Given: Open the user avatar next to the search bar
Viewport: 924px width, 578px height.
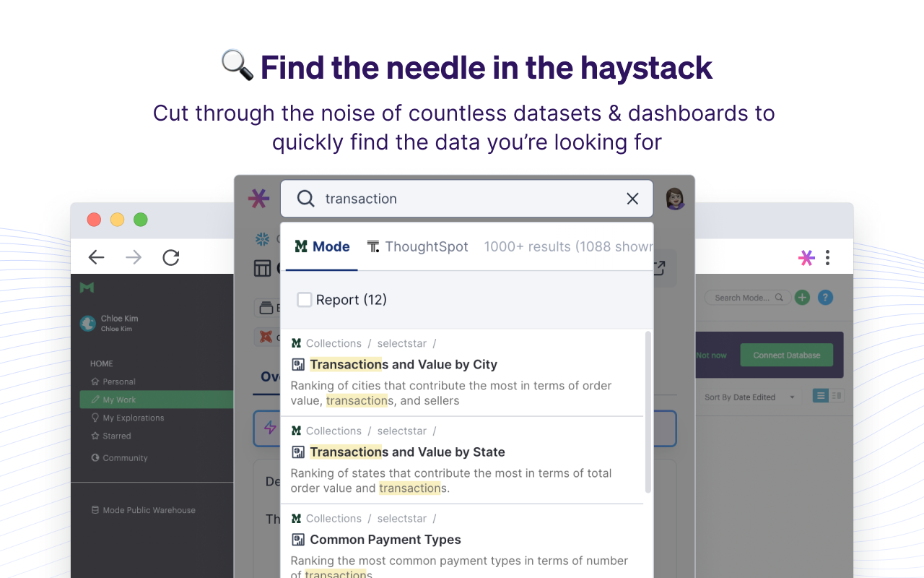Looking at the screenshot, I should point(675,199).
